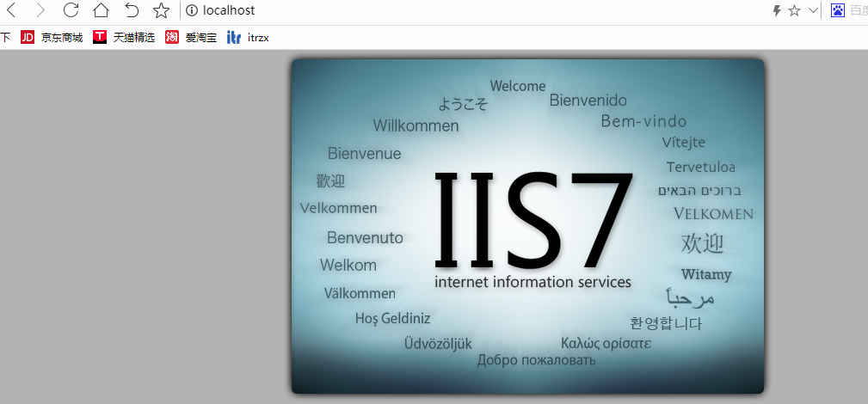This screenshot has width=868, height=404.
Task: Click the "Välkommen" text
Action: (x=360, y=293)
